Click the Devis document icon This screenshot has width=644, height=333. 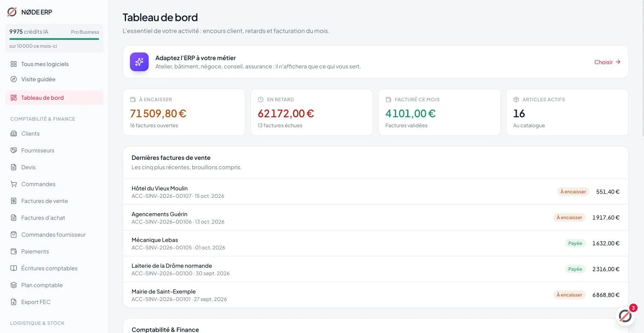click(14, 167)
